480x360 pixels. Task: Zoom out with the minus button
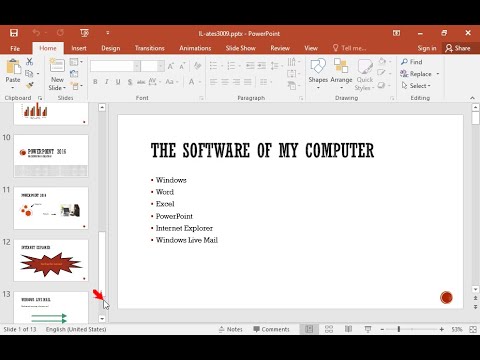[x=382, y=329]
